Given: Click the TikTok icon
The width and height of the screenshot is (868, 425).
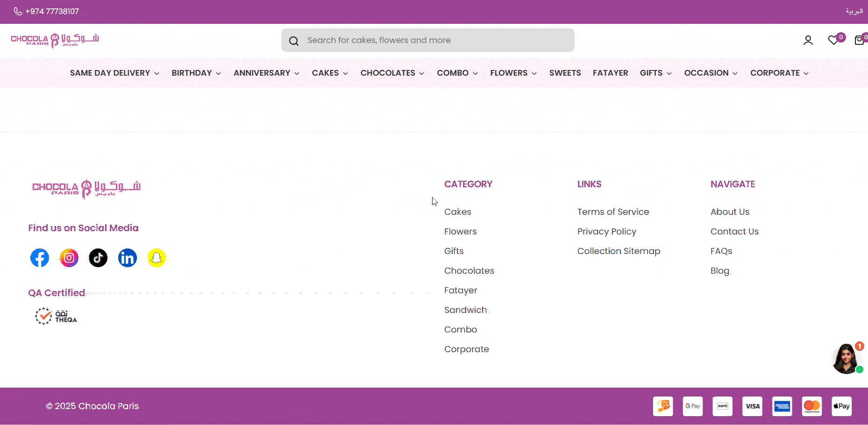Looking at the screenshot, I should coord(98,257).
